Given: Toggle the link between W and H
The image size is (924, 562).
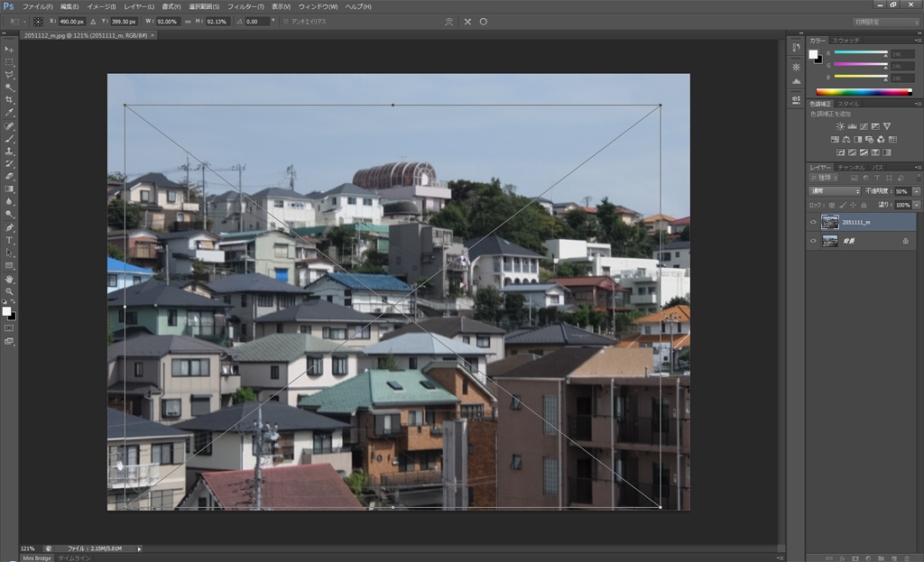Looking at the screenshot, I should (x=189, y=21).
